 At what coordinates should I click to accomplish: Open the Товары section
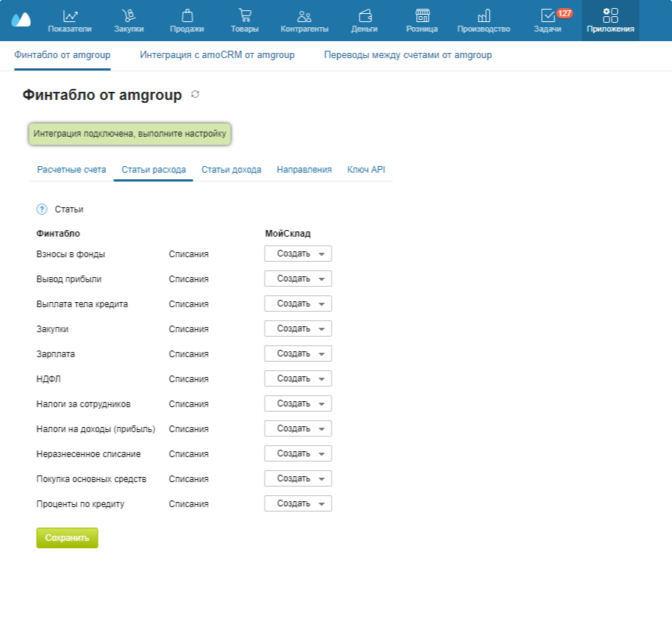point(245,21)
